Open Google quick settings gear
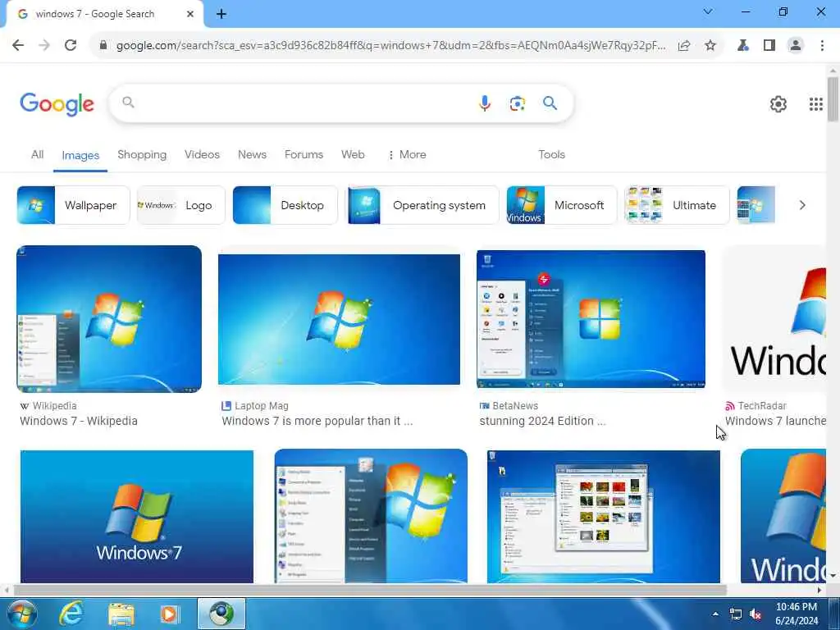 coord(778,104)
